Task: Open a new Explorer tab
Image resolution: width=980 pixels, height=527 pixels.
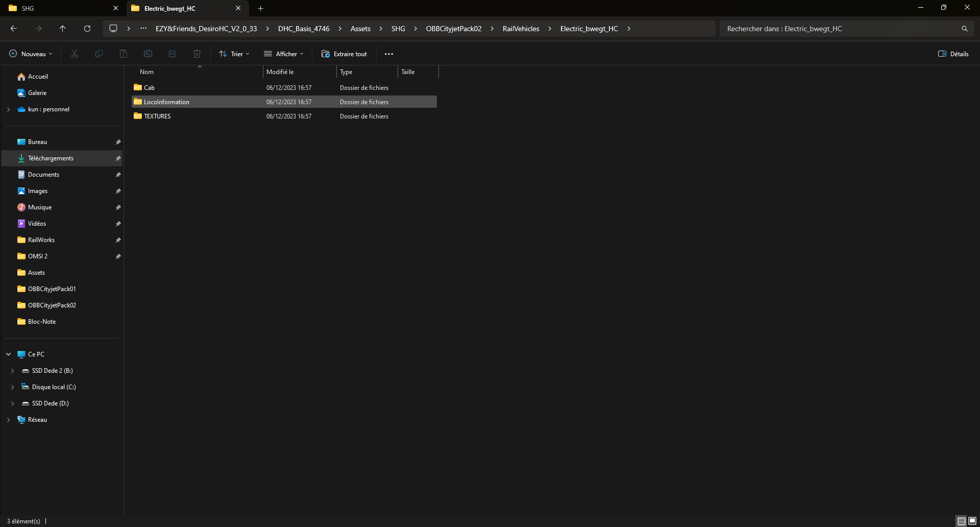Action: pos(260,8)
